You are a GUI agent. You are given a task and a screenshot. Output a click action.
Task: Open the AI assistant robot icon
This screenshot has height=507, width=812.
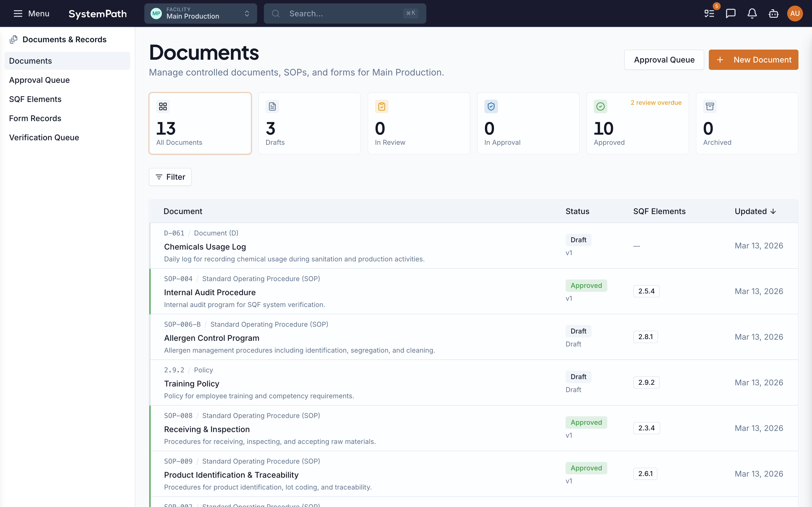773,14
